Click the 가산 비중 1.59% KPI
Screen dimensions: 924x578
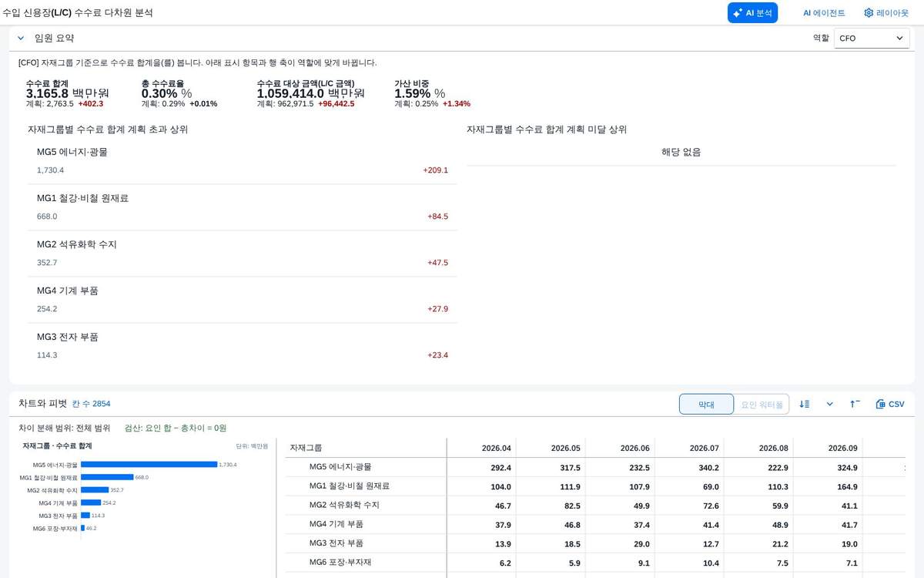pyautogui.click(x=432, y=93)
